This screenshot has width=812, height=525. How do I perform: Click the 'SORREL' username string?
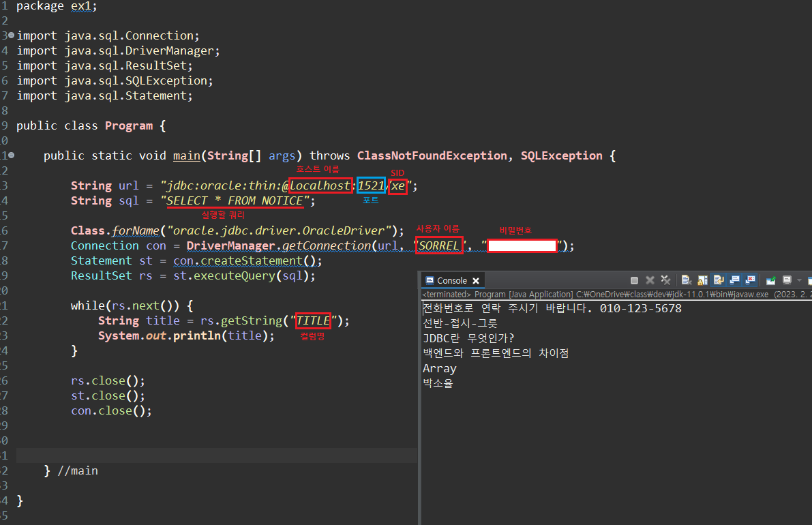click(x=438, y=246)
